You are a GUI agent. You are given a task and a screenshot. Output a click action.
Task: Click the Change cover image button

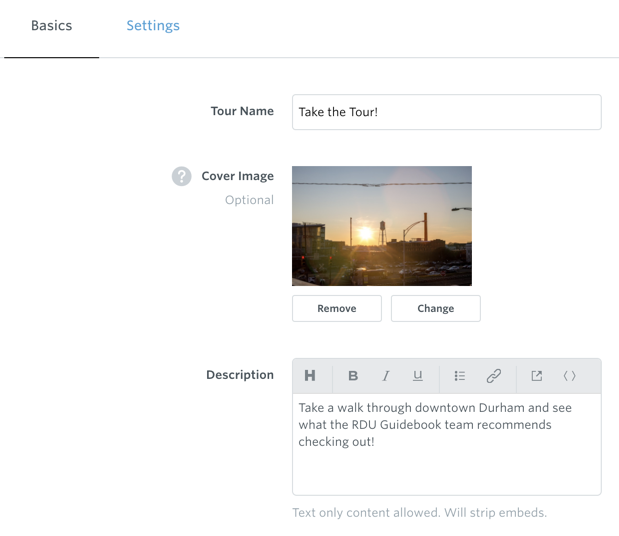pyautogui.click(x=436, y=308)
